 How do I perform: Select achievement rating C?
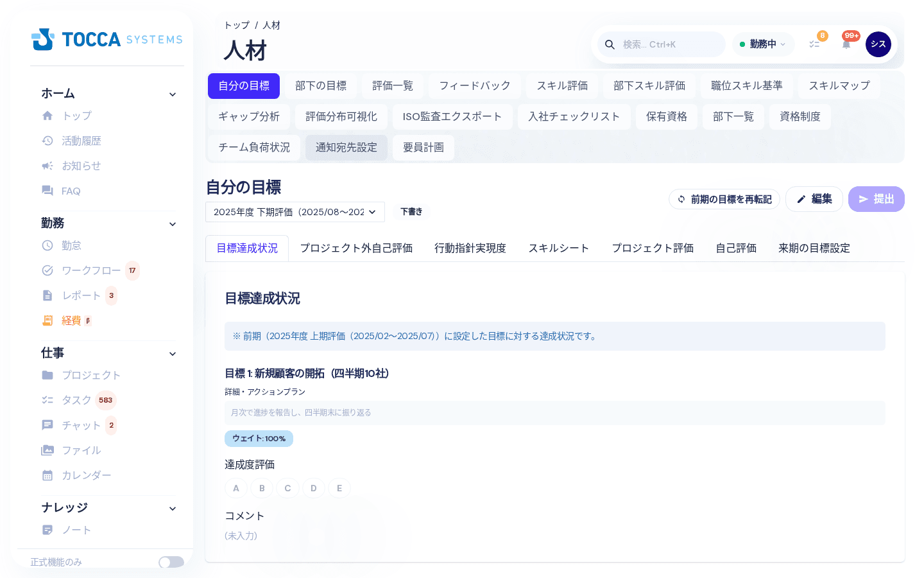287,488
